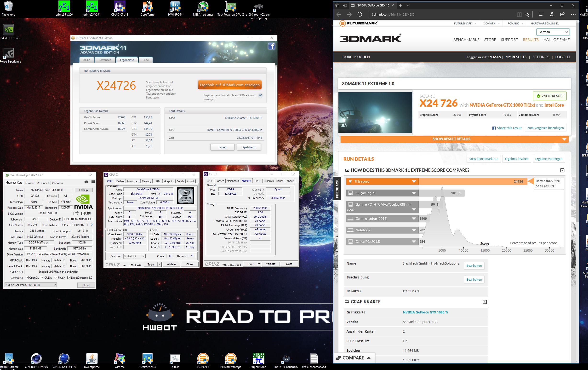The height and width of the screenshot is (370, 588).
Task: Toggle DirectCompute 5.0 checkbox in GPU-Z
Action: [69, 278]
